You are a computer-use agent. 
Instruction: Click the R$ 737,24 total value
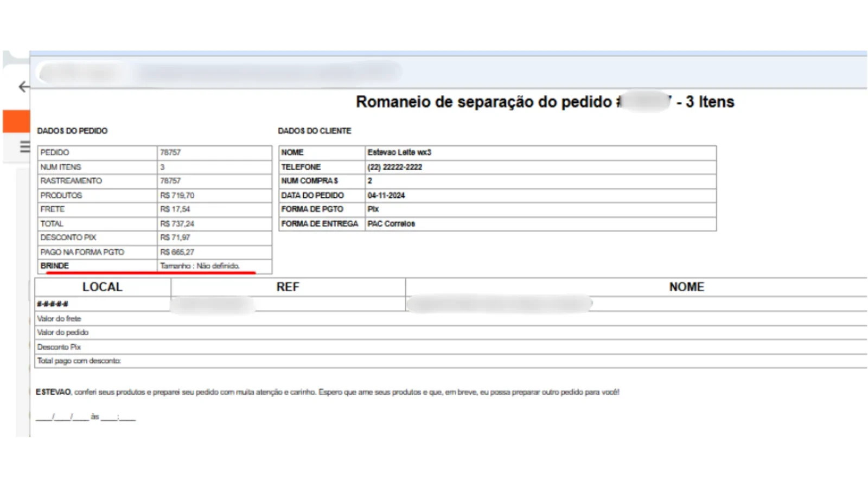[x=177, y=223]
